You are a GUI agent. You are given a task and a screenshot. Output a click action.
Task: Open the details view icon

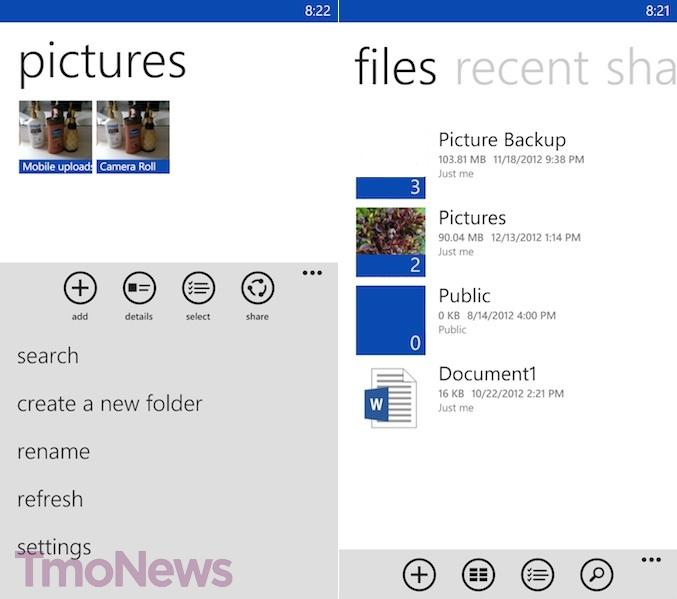(139, 288)
